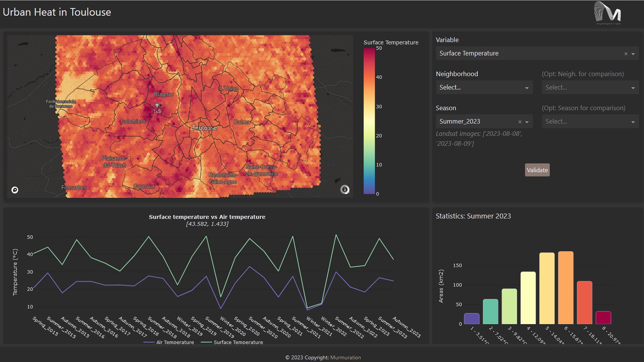This screenshot has width=644, height=362.
Task: Follow the Murmuration copyright link
Action: (x=345, y=357)
